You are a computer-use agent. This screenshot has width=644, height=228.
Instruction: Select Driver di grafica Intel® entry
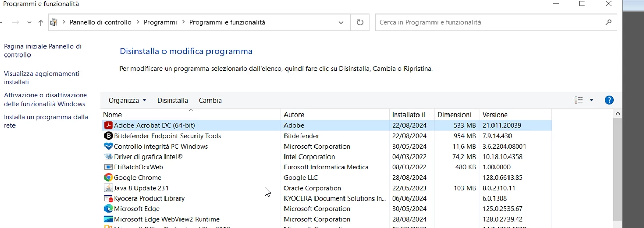[x=148, y=156]
